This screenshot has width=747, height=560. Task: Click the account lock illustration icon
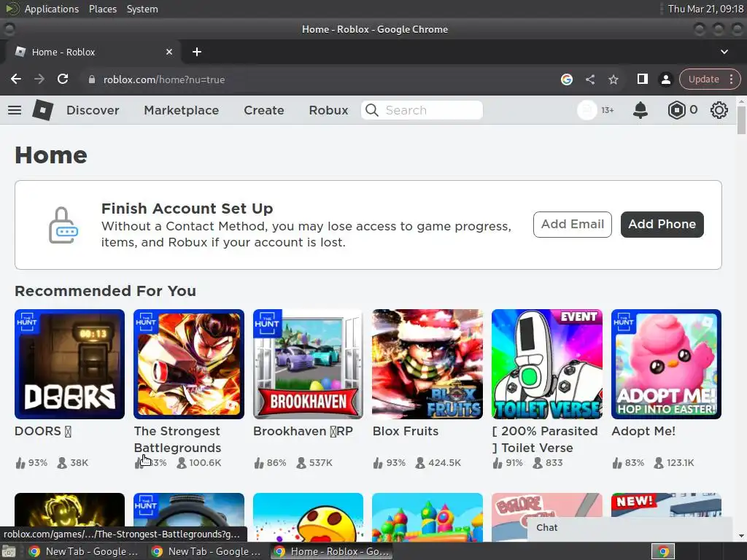[63, 225]
